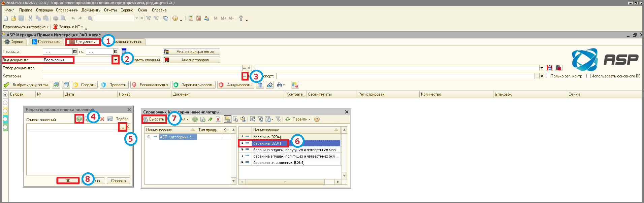This screenshot has height=203, width=644.
Task: Click the open file folder icon
Action: point(13,18)
